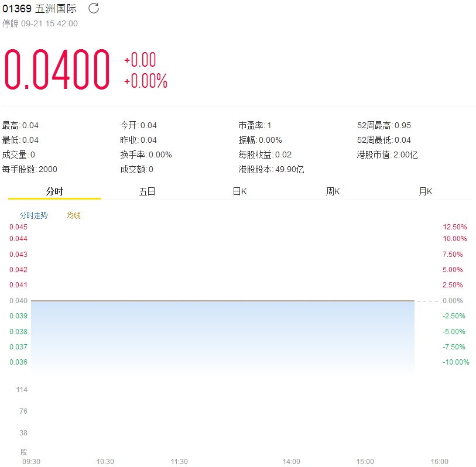Click the 09:30 time axis label

pyautogui.click(x=31, y=462)
